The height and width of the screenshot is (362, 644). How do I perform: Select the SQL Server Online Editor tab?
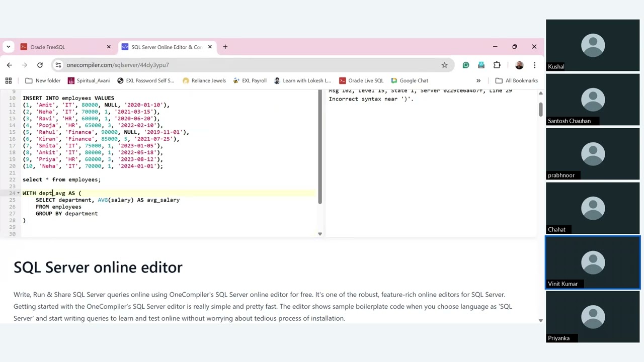click(x=167, y=47)
